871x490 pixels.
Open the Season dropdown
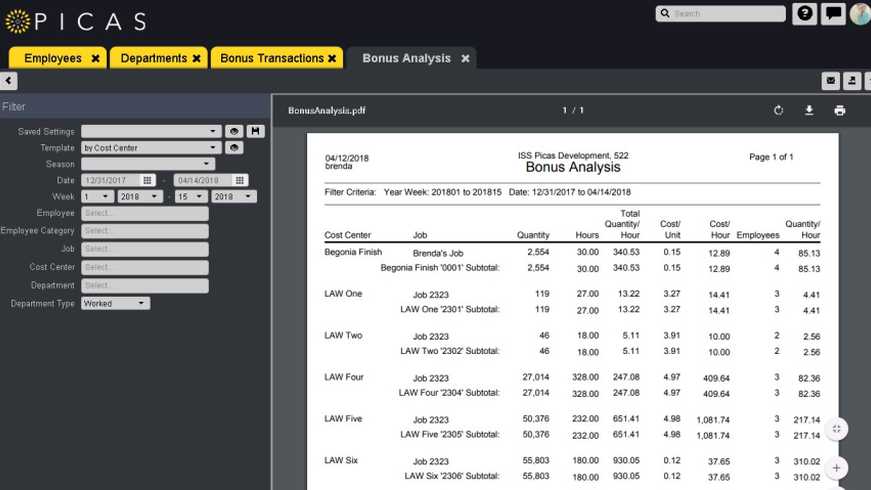click(148, 164)
